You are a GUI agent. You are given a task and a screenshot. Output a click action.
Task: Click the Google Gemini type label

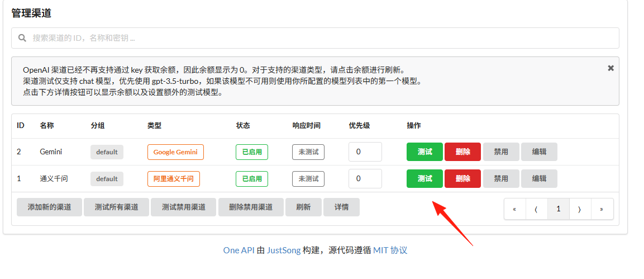click(x=175, y=152)
